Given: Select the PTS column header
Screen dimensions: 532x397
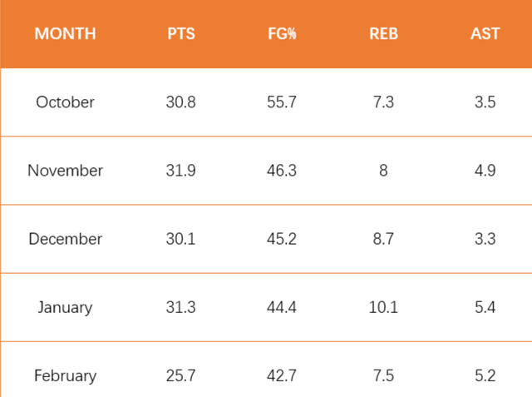Looking at the screenshot, I should (x=181, y=33).
